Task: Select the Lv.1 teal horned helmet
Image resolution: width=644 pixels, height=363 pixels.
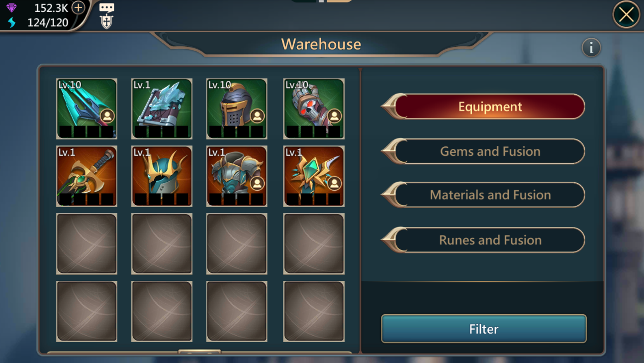Action: tap(162, 176)
